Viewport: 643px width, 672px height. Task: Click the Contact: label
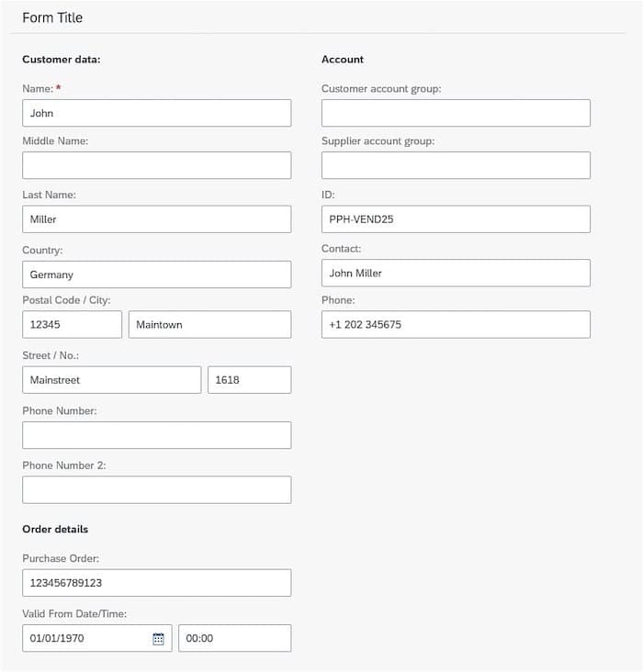(341, 249)
